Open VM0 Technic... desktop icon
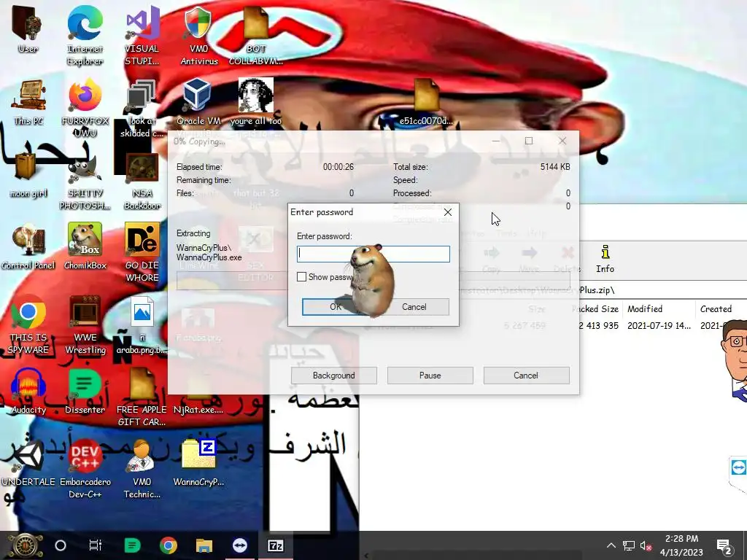 pos(142,469)
